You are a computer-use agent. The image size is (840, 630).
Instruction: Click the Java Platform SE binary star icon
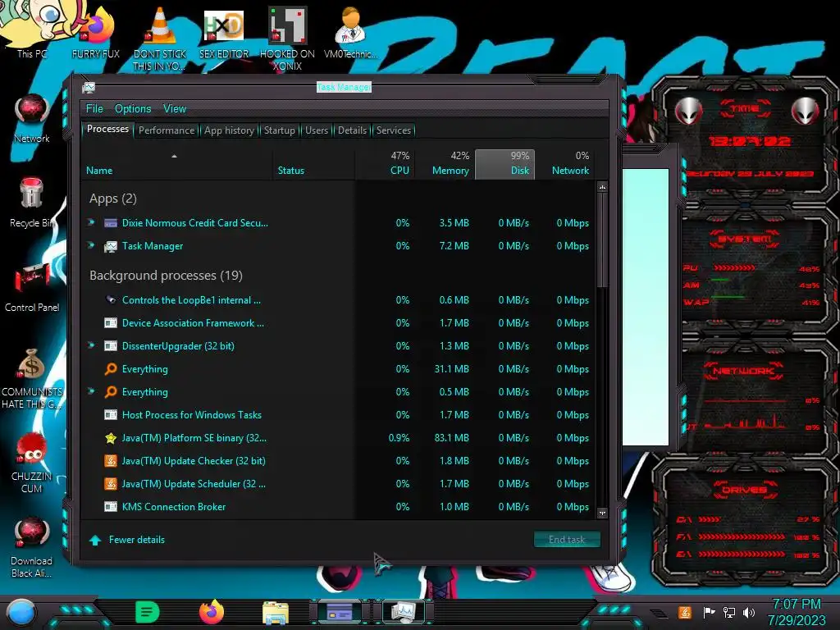(111, 438)
